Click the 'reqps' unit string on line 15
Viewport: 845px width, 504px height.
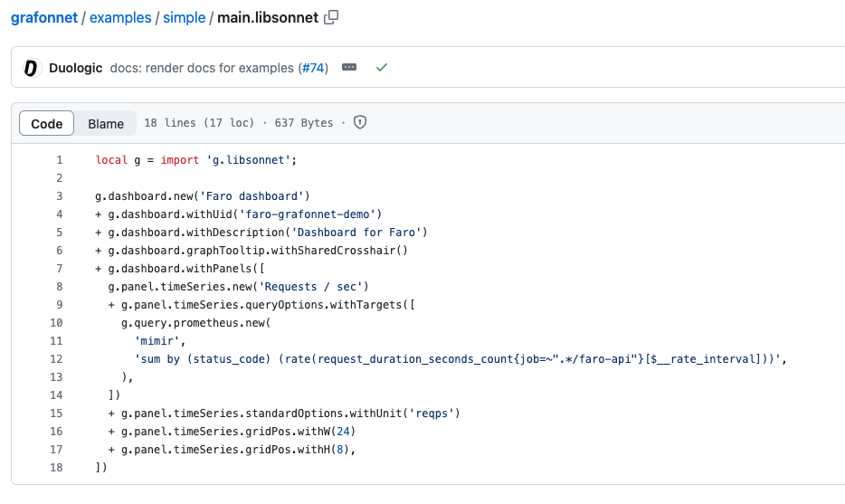pyautogui.click(x=434, y=414)
